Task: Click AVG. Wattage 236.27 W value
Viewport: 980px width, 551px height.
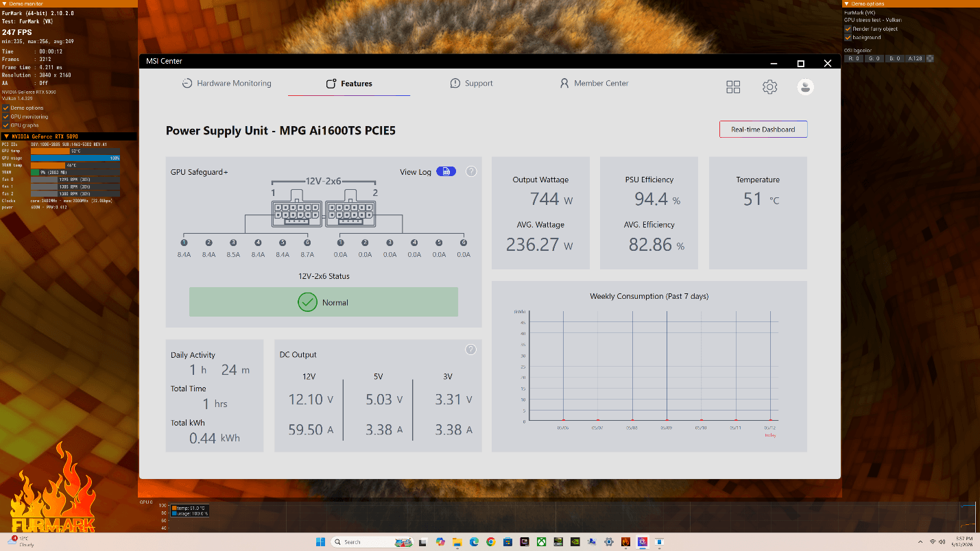Action: 540,245
